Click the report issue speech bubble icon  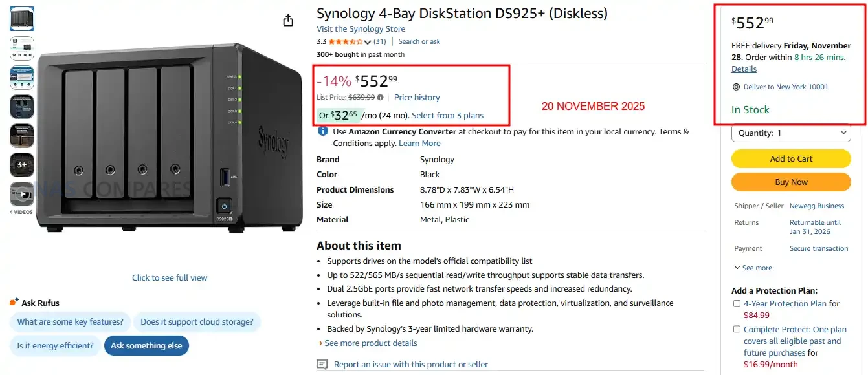coord(322,365)
